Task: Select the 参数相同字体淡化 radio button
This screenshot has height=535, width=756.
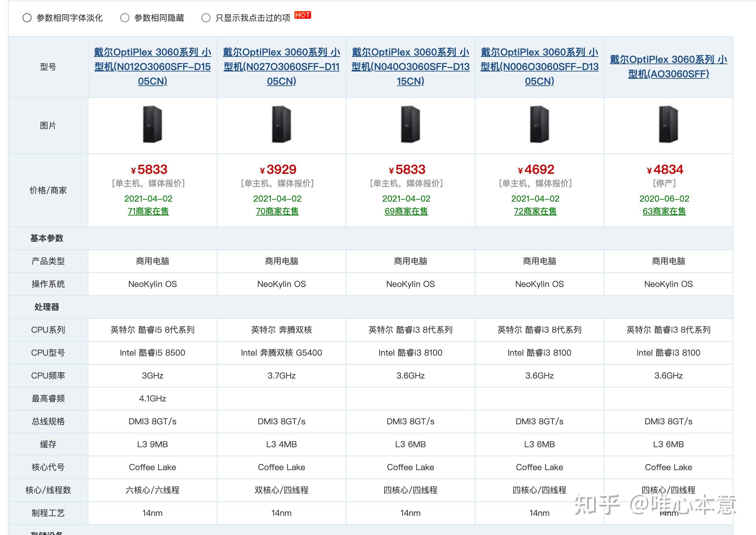Action: pos(27,18)
